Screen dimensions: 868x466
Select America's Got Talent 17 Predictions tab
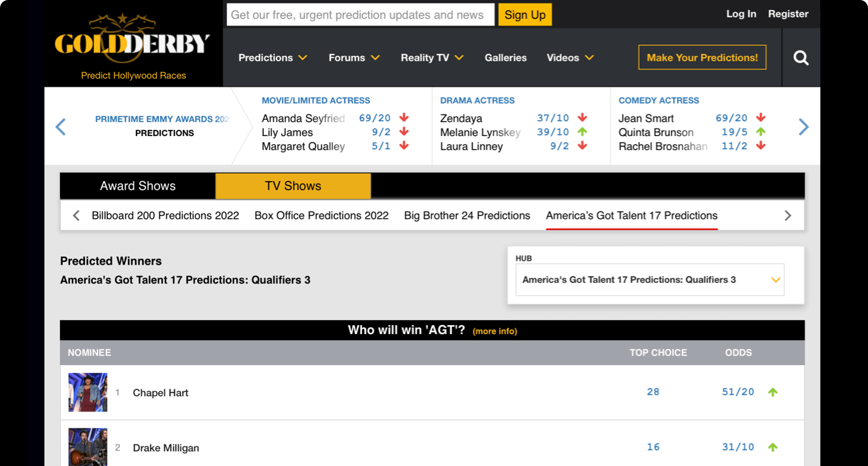tap(632, 215)
